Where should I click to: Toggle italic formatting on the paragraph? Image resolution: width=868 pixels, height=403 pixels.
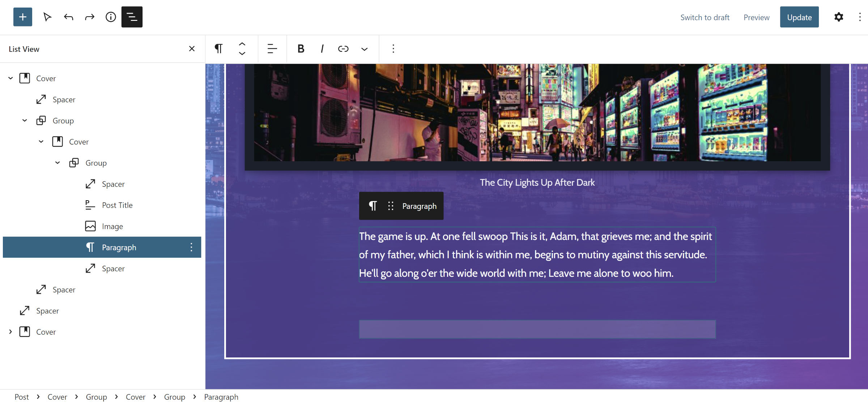pos(322,48)
